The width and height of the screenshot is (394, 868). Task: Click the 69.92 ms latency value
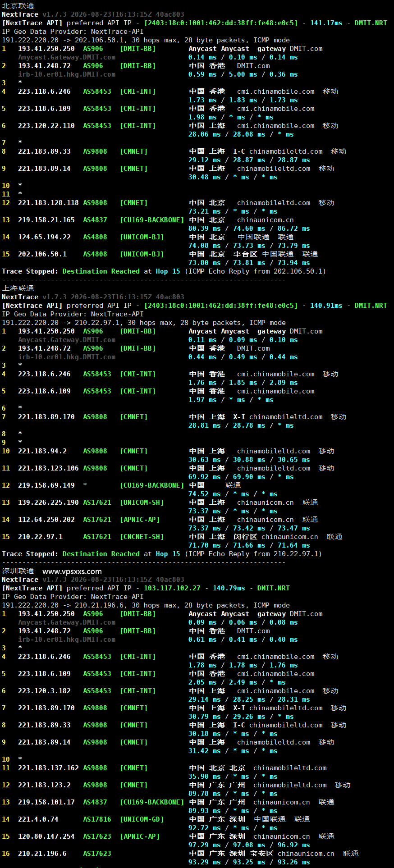(205, 477)
